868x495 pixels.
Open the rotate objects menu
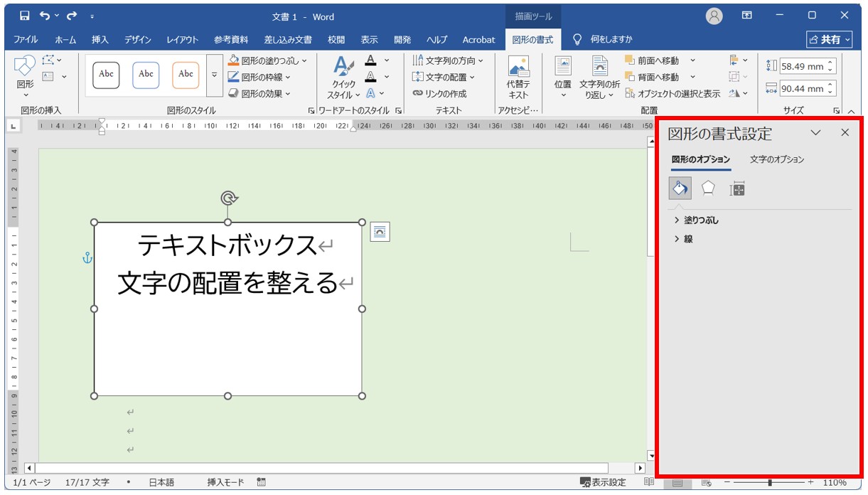[x=738, y=93]
